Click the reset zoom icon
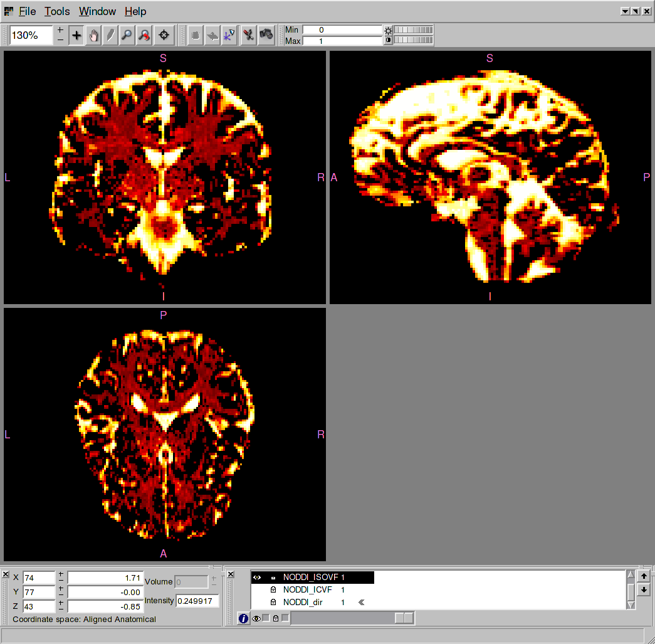 coord(144,36)
